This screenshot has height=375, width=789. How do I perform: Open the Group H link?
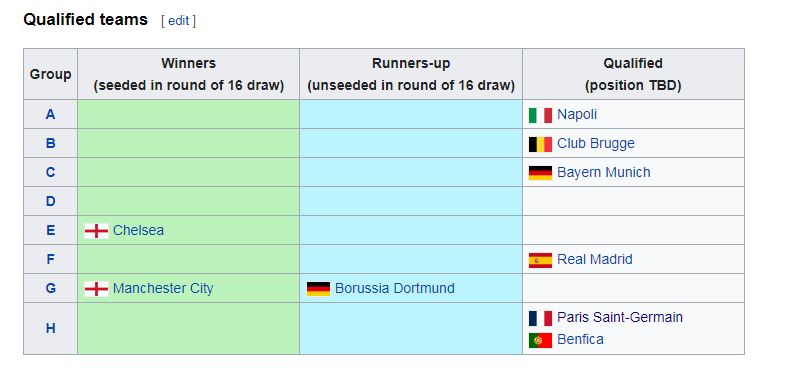pyautogui.click(x=50, y=329)
